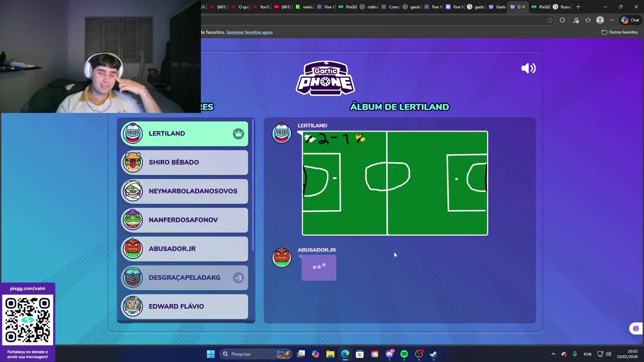Click the Gartic Phone logo
This screenshot has height=362, width=644.
325,78
